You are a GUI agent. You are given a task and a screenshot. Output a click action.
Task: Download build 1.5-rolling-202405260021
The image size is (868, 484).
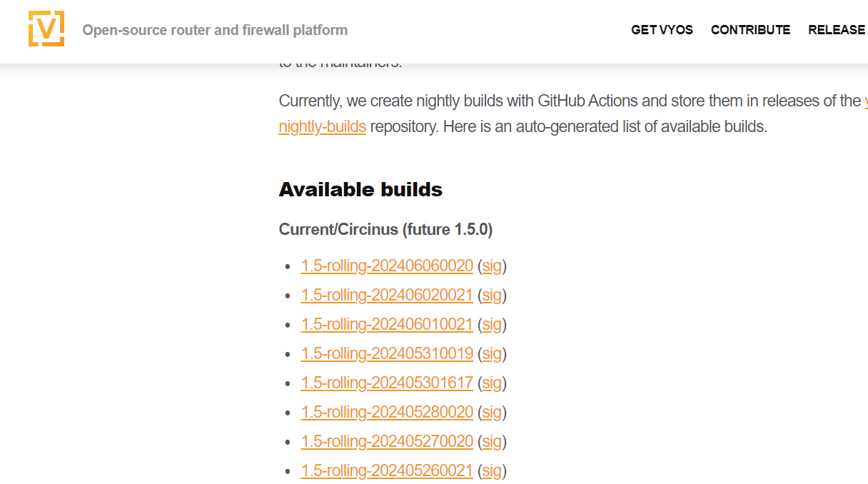[387, 471]
